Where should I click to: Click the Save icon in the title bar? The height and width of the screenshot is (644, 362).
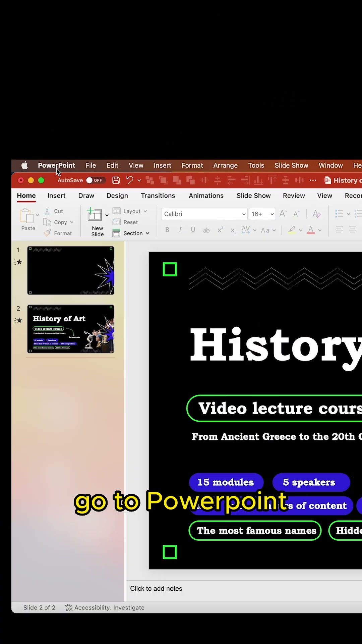coord(116,180)
